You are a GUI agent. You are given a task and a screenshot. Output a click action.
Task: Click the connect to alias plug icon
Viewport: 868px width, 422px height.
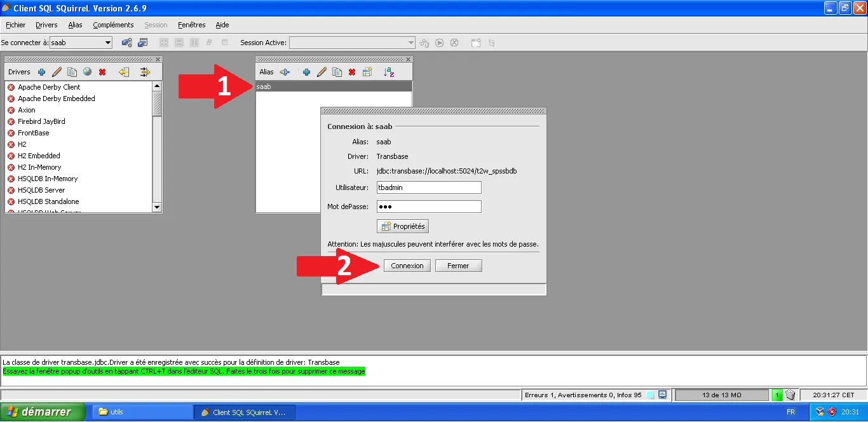pos(285,72)
